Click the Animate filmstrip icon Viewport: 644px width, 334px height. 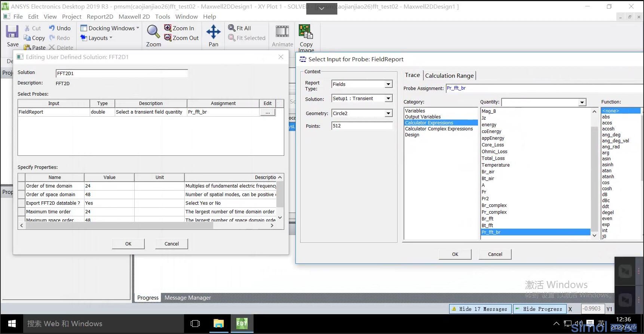[282, 32]
